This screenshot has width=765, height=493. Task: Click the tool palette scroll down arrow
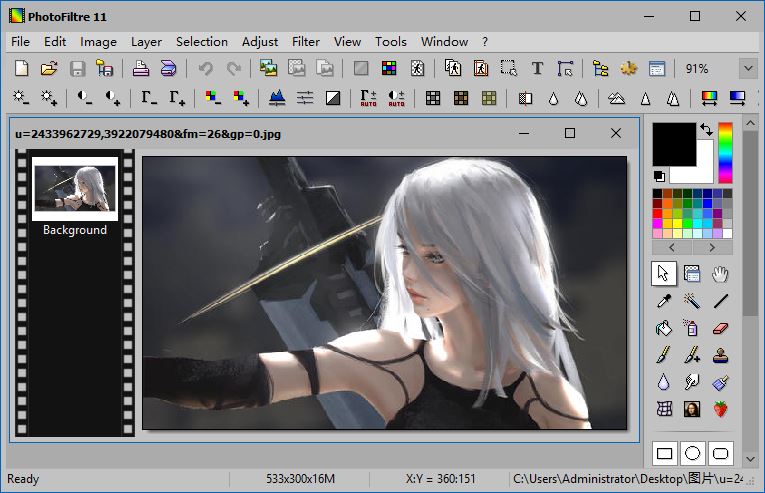[750, 459]
